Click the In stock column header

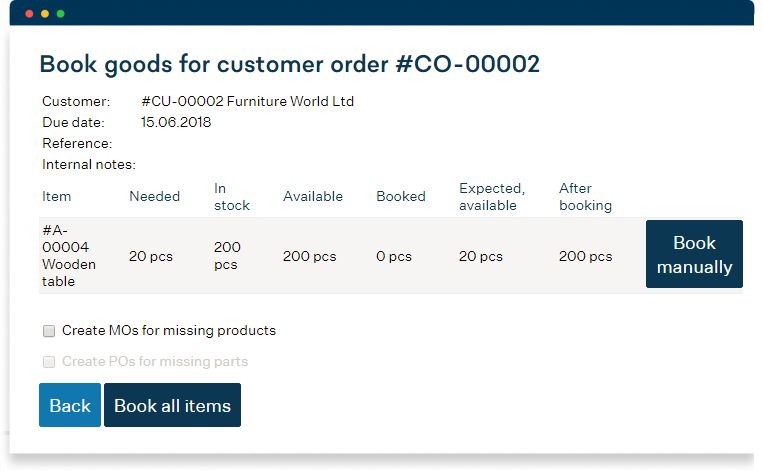(x=232, y=197)
